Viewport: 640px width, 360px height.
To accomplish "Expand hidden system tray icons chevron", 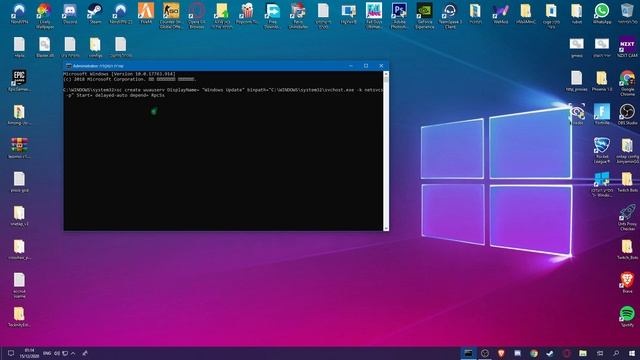I will [x=73, y=353].
